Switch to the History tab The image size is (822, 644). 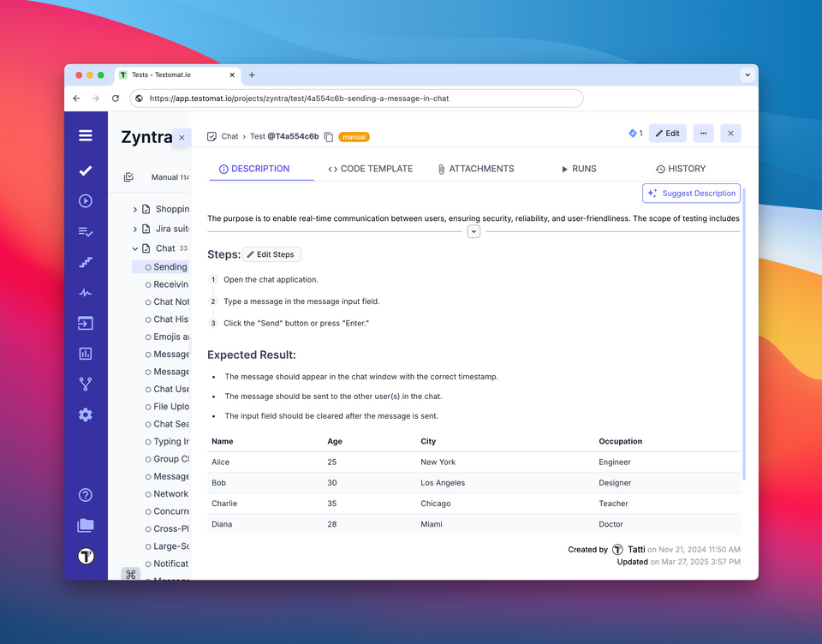(x=681, y=169)
